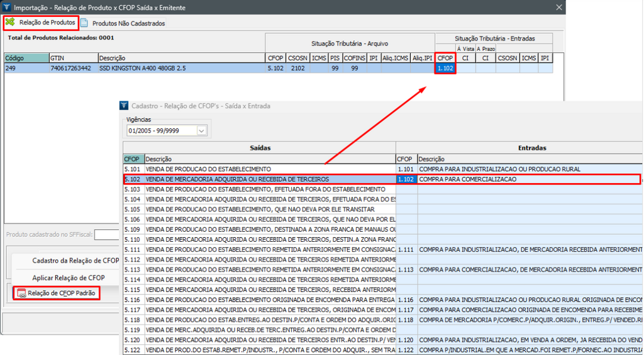Image resolution: width=644 pixels, height=355 pixels.
Task: Click the Cadastro window title bar icon
Action: [124, 106]
